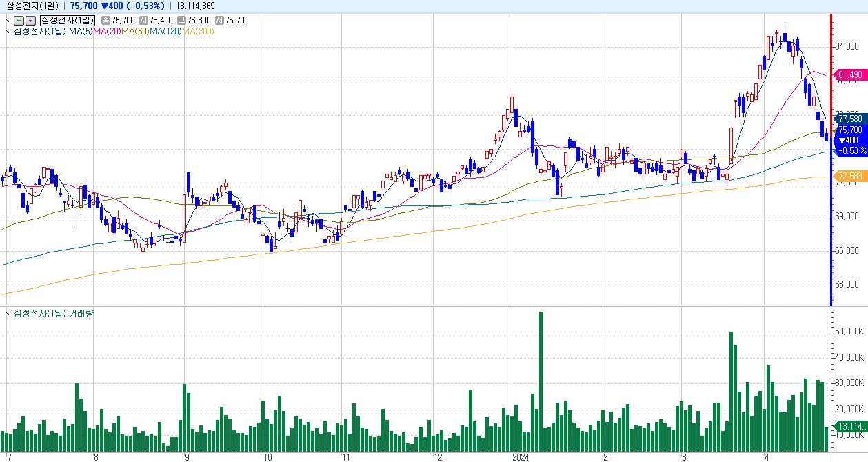Close the 삼성전자(1일) price series with its x

tap(7, 20)
